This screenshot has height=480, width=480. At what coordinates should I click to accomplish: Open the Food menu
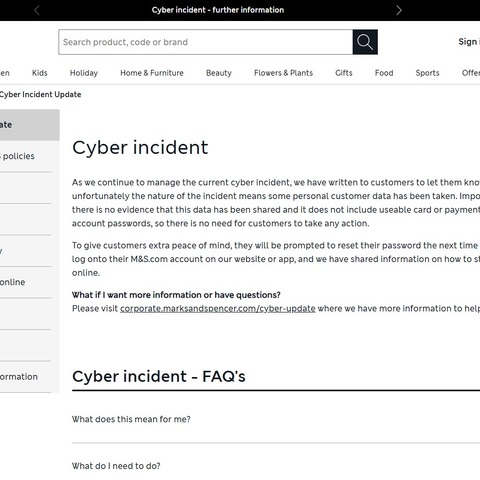coord(384,73)
